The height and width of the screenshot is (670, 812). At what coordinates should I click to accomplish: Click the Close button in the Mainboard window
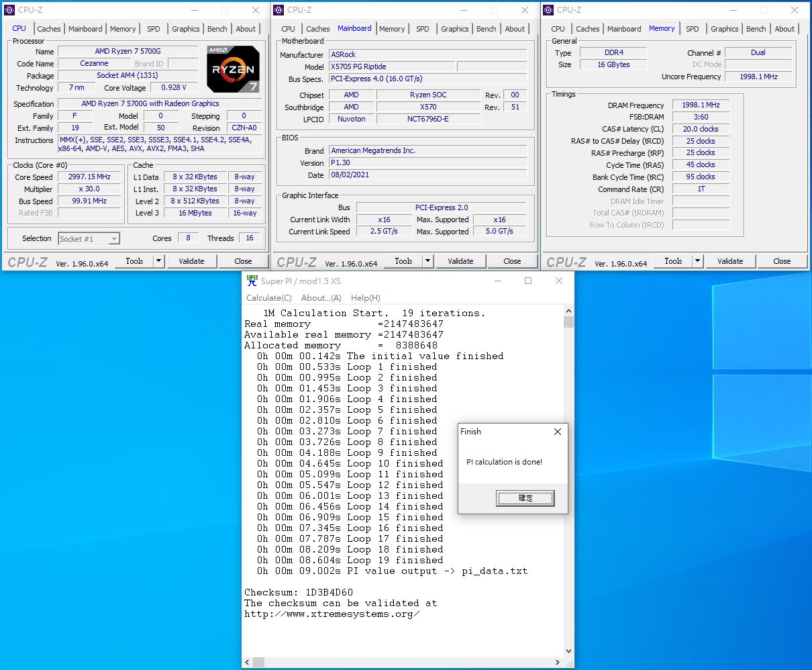click(512, 261)
